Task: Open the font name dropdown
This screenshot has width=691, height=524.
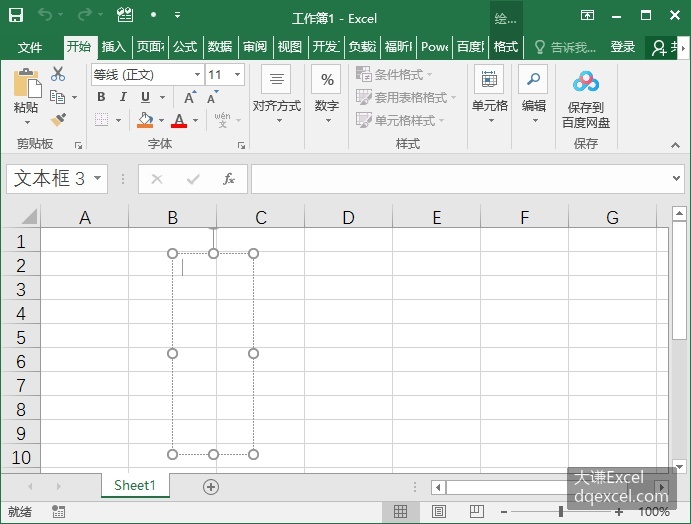Action: click(x=197, y=74)
